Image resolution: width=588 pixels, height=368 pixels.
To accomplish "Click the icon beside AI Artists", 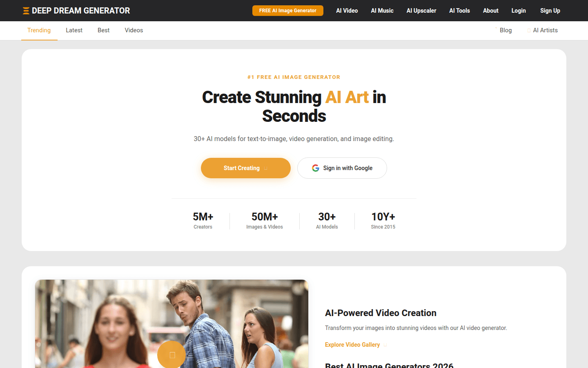I will (529, 30).
